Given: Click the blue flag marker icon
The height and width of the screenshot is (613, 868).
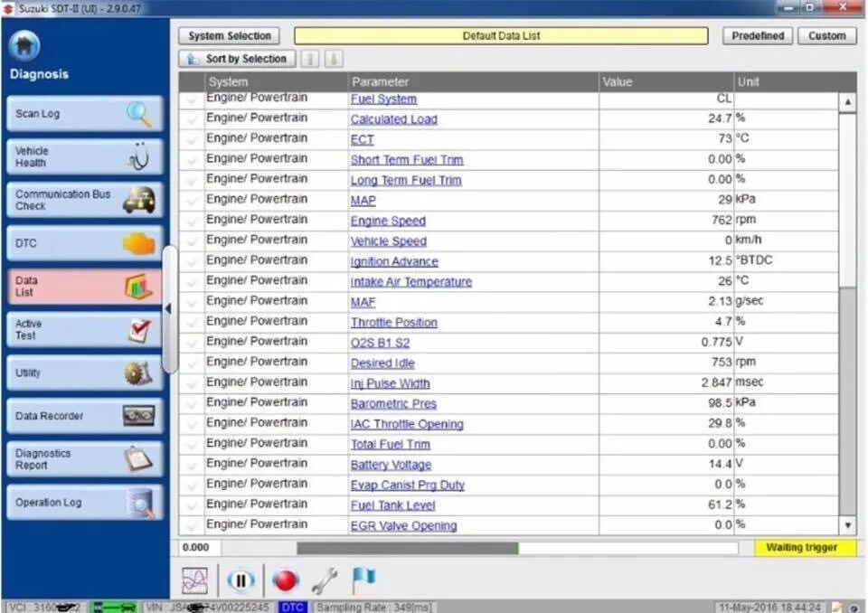Looking at the screenshot, I should pyautogui.click(x=363, y=580).
